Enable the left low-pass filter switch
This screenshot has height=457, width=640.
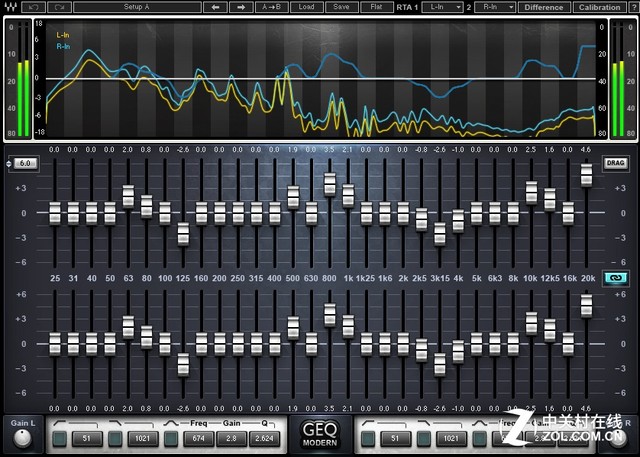coord(116,439)
